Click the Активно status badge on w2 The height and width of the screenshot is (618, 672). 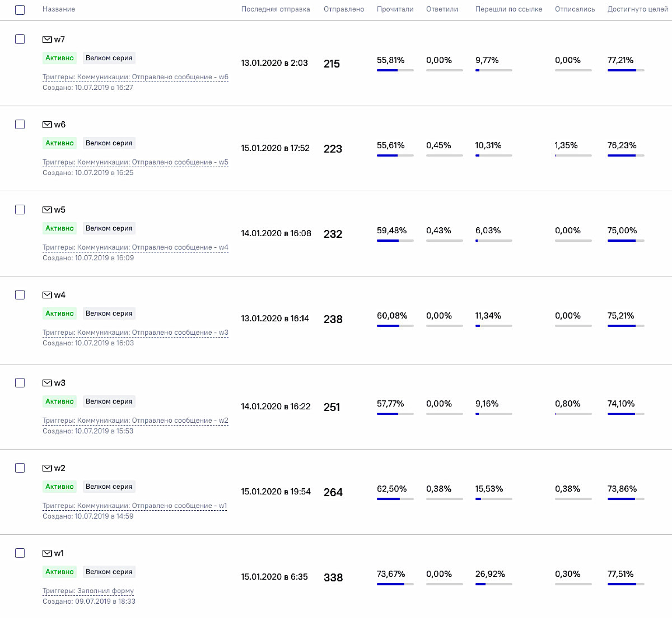(59, 487)
